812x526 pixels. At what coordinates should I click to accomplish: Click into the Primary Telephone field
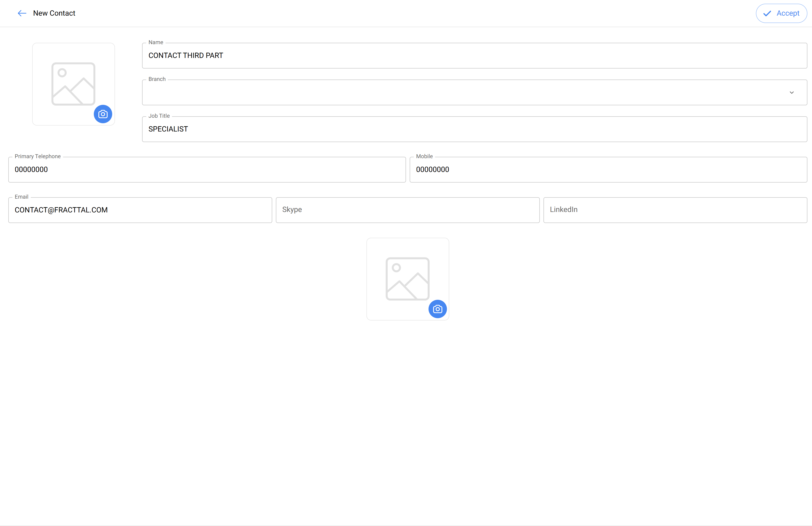[x=207, y=169]
